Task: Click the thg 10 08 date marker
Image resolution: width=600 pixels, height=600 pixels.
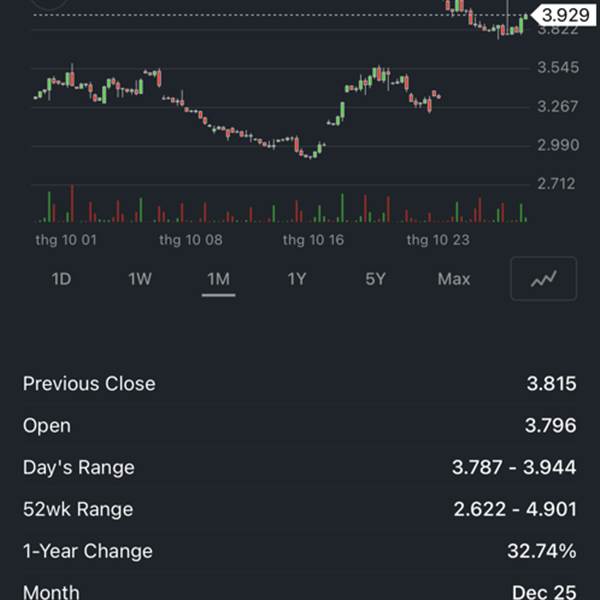Action: point(190,240)
